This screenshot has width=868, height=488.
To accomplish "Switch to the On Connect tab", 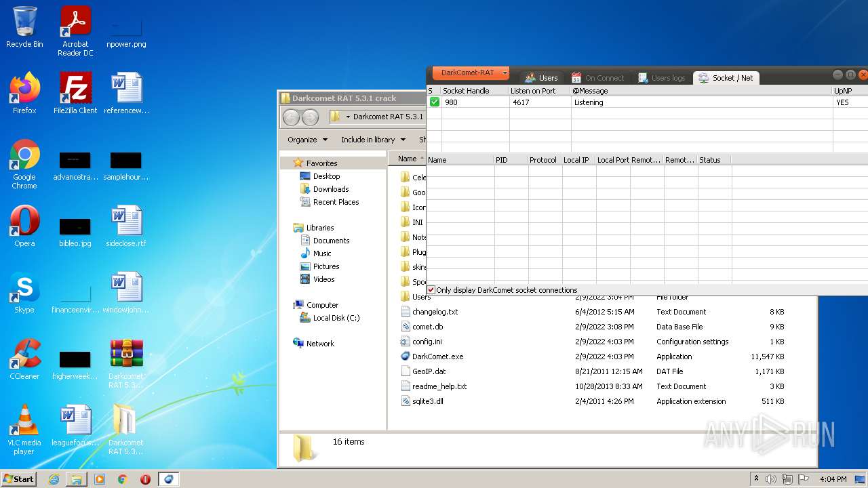I will coord(597,78).
